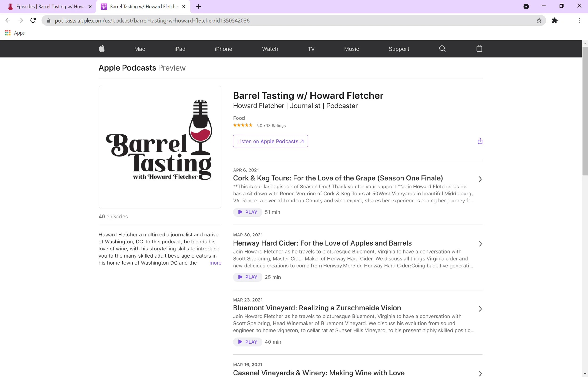Play the Cork & Keg Tours episode
Image resolution: width=588 pixels, height=377 pixels.
[247, 212]
